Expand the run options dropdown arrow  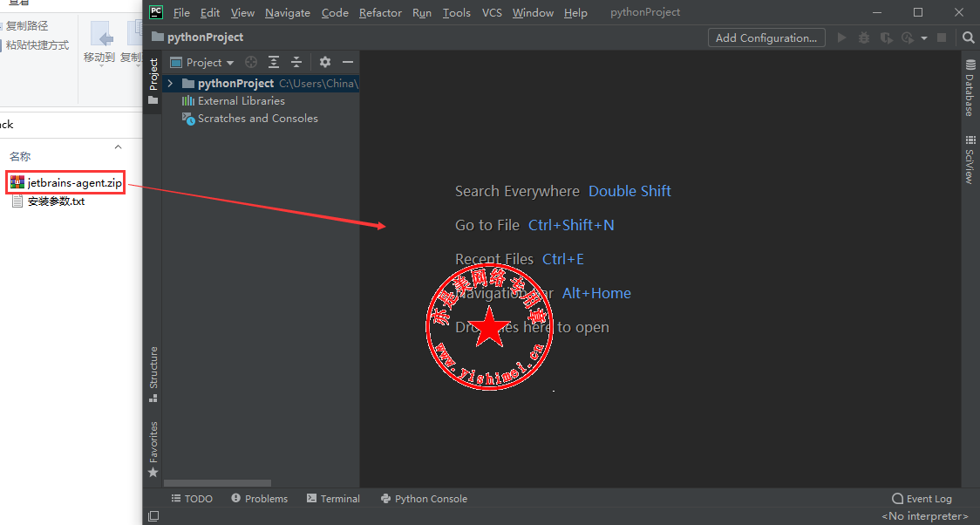click(x=923, y=38)
